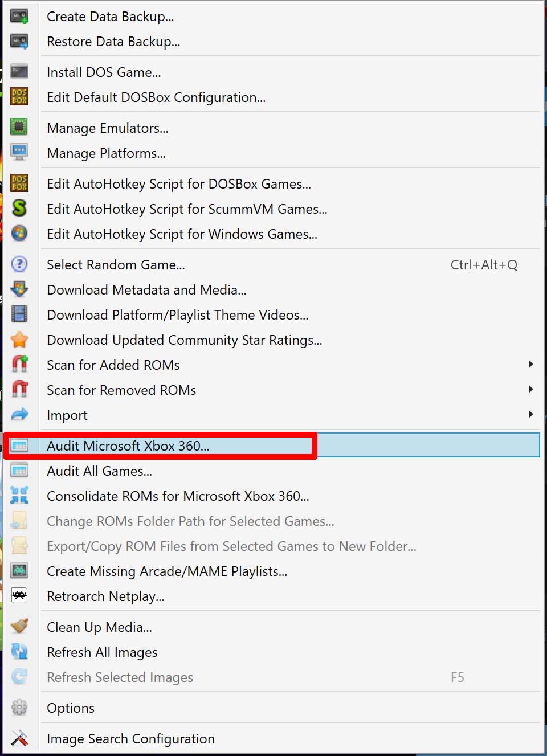Click the space invader icon for Arcade/MAME Playlists
Image resolution: width=547 pixels, height=756 pixels.
click(x=19, y=571)
